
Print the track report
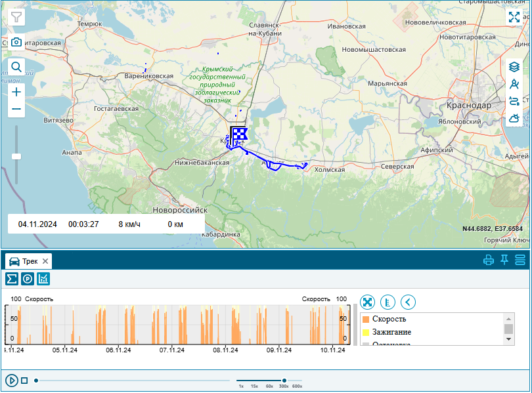[x=489, y=260]
